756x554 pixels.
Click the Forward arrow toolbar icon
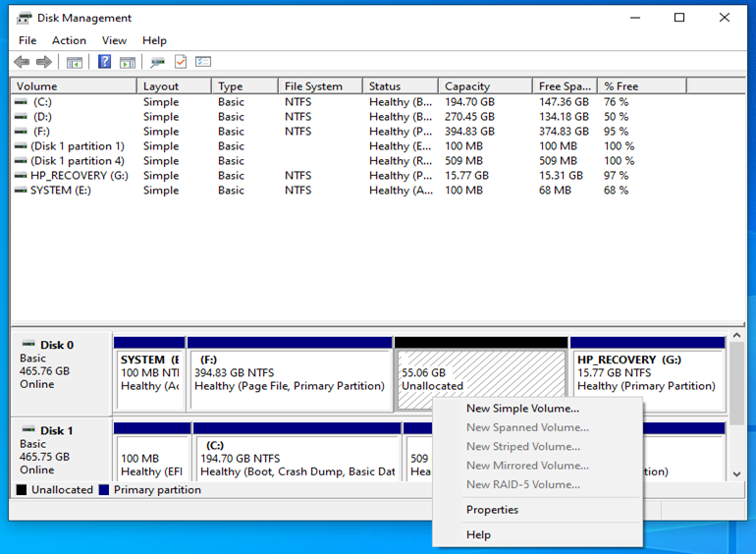tap(43, 62)
